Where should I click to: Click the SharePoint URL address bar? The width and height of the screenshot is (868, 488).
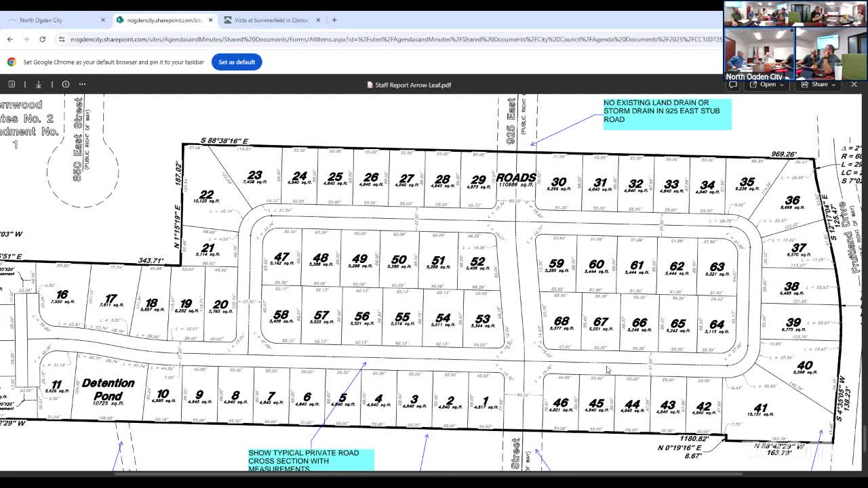397,39
